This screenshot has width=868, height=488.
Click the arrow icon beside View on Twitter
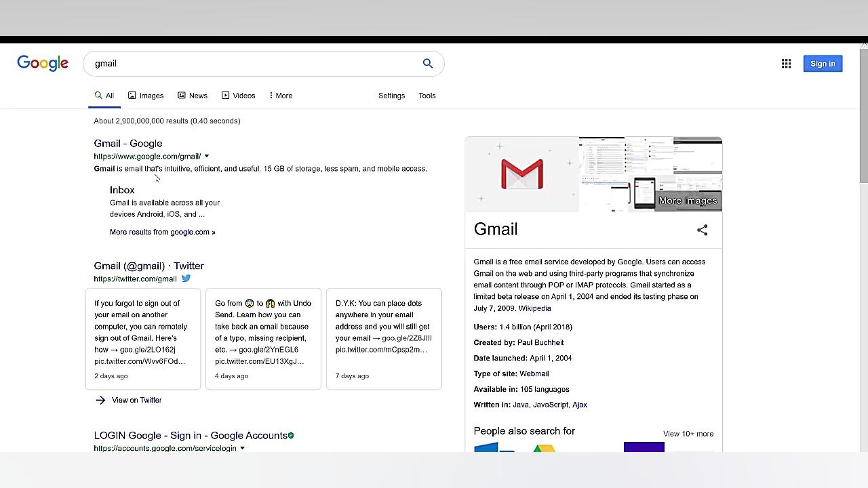click(x=100, y=400)
